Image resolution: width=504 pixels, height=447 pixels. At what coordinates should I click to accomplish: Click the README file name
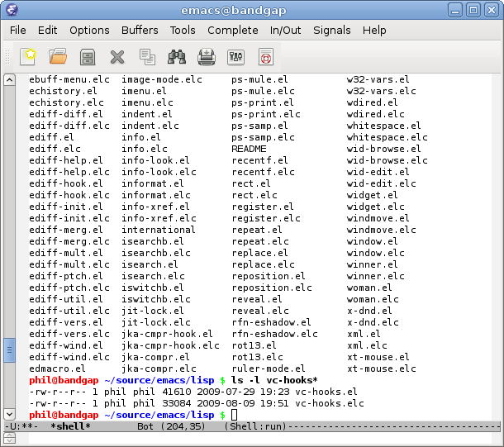(249, 149)
